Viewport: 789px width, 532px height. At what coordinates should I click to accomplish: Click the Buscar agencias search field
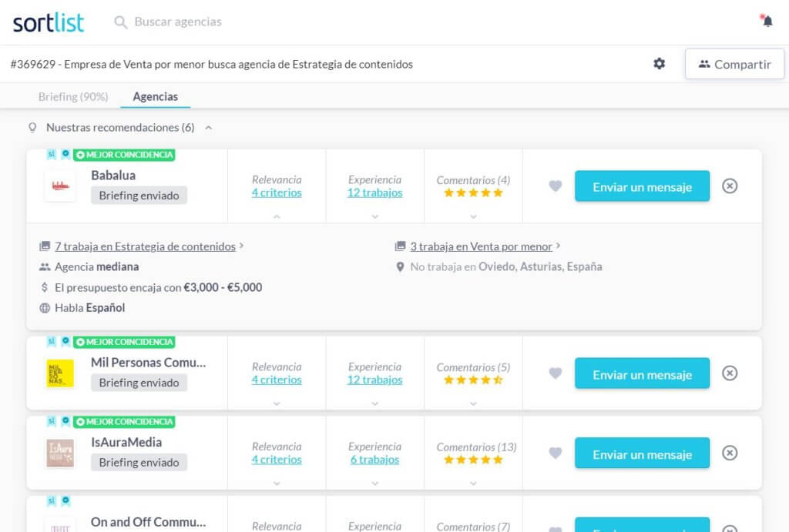178,22
